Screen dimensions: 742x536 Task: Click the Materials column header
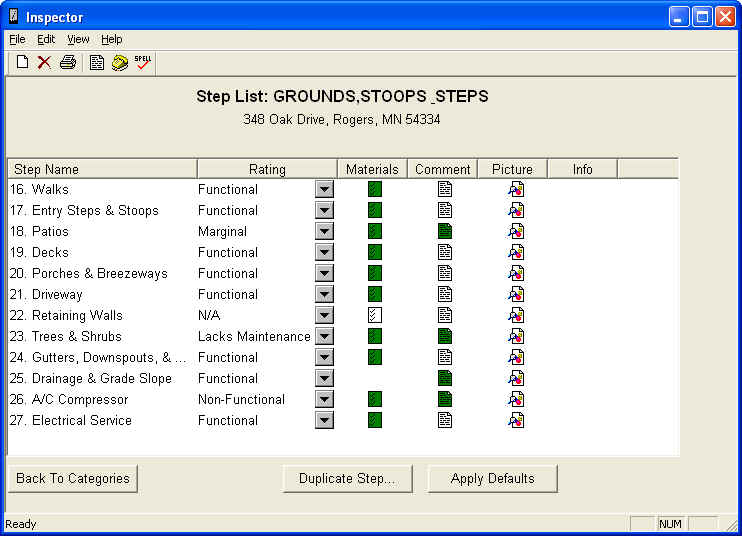pyautogui.click(x=372, y=169)
